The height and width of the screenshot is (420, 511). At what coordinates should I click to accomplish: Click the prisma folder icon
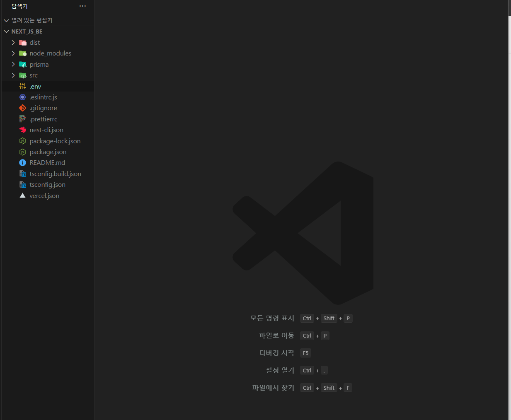click(x=23, y=65)
